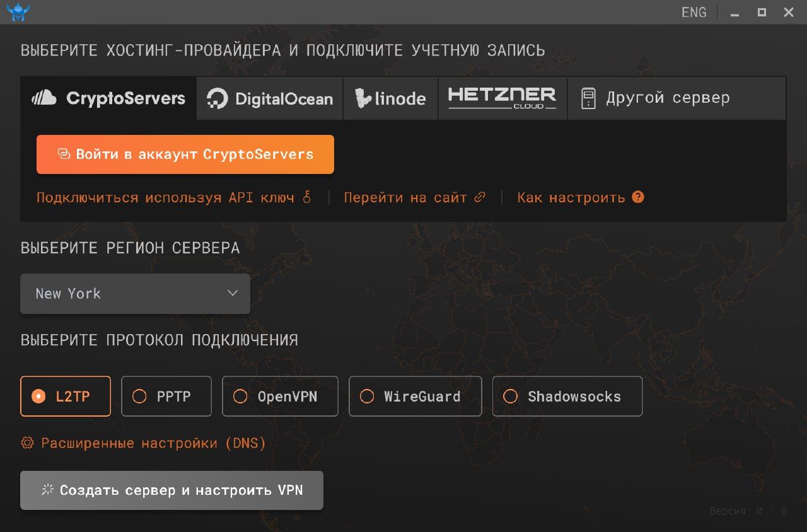Select the PPTP protocol option
This screenshot has height=532, width=807.
click(166, 396)
